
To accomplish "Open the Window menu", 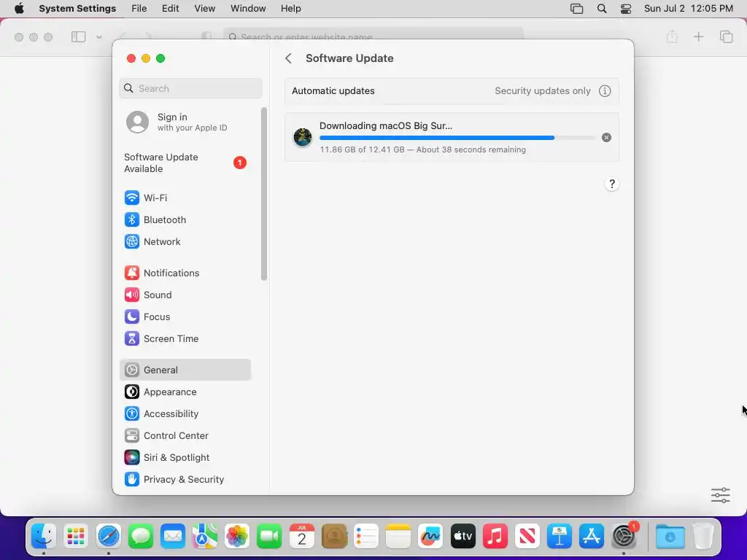I will (248, 9).
